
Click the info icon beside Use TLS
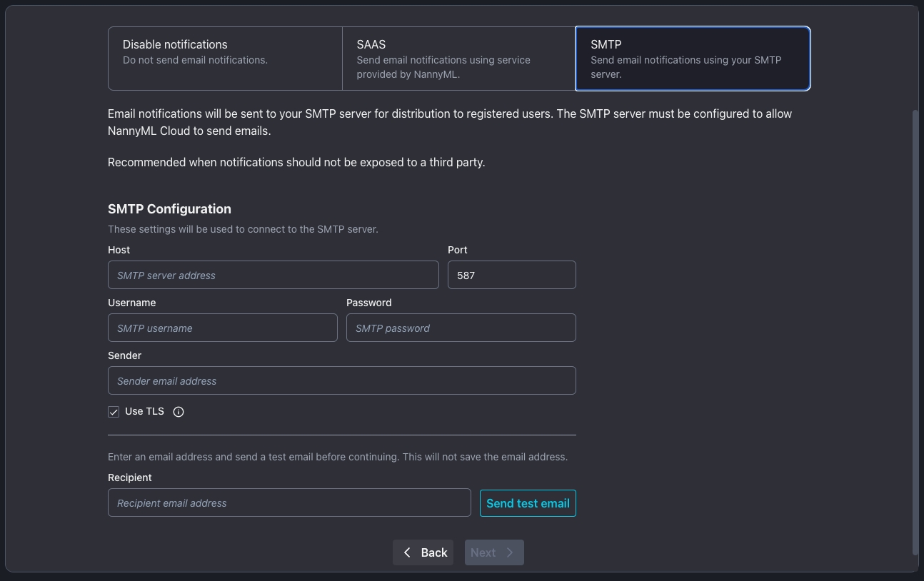(179, 412)
